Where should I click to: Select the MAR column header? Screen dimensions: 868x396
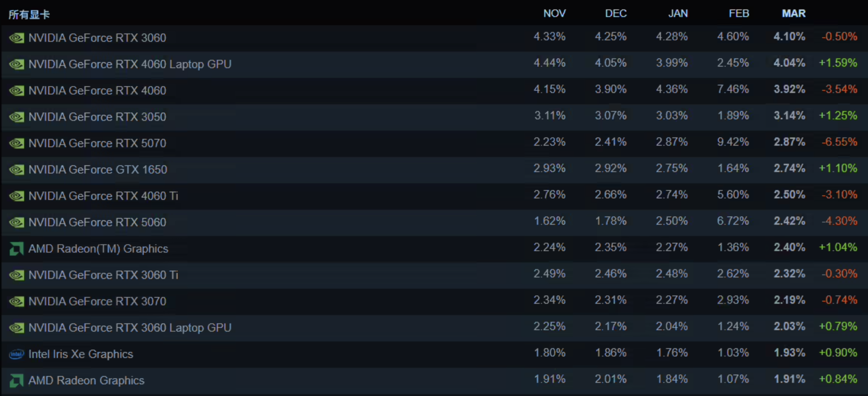point(793,14)
